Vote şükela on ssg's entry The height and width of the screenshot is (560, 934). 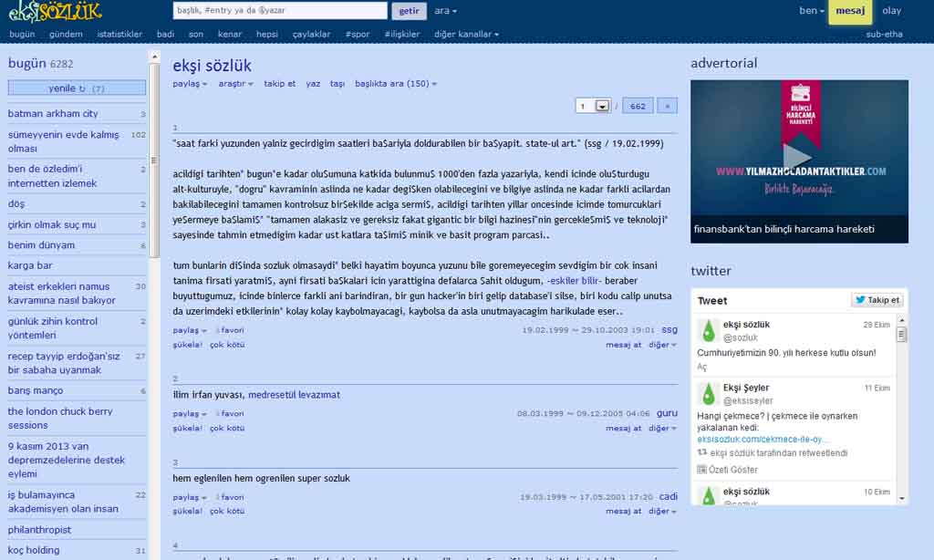(x=187, y=345)
